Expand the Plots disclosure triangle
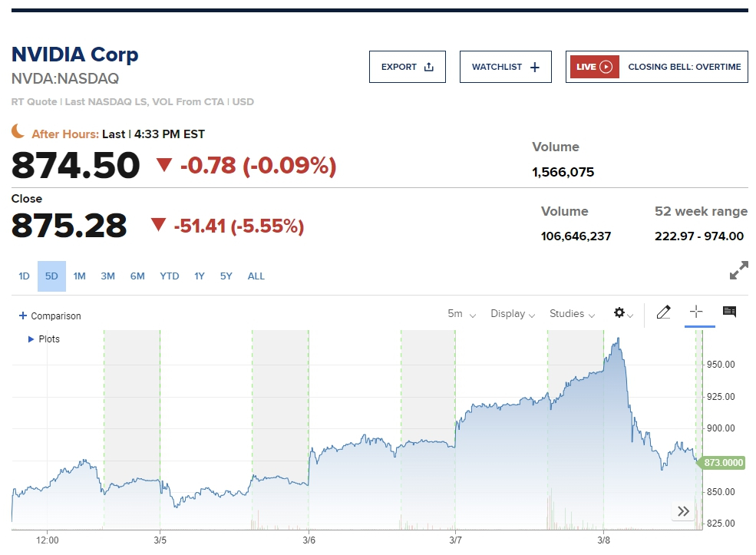 tap(31, 339)
